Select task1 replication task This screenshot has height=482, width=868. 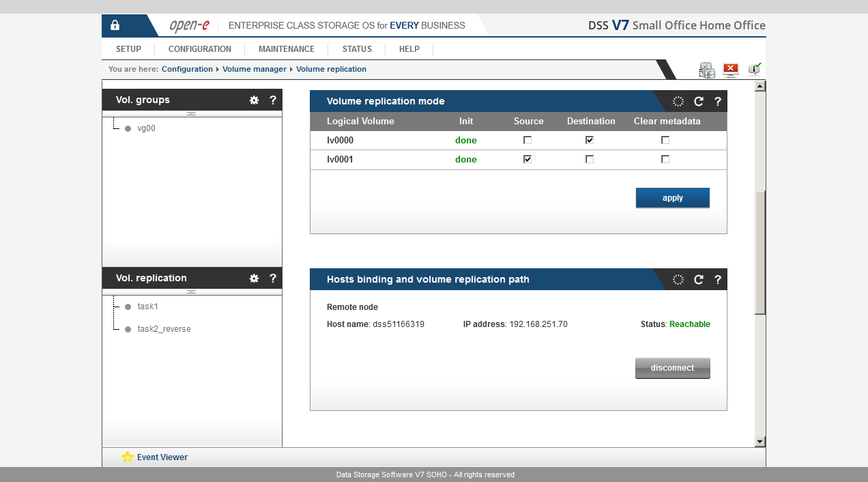click(148, 307)
